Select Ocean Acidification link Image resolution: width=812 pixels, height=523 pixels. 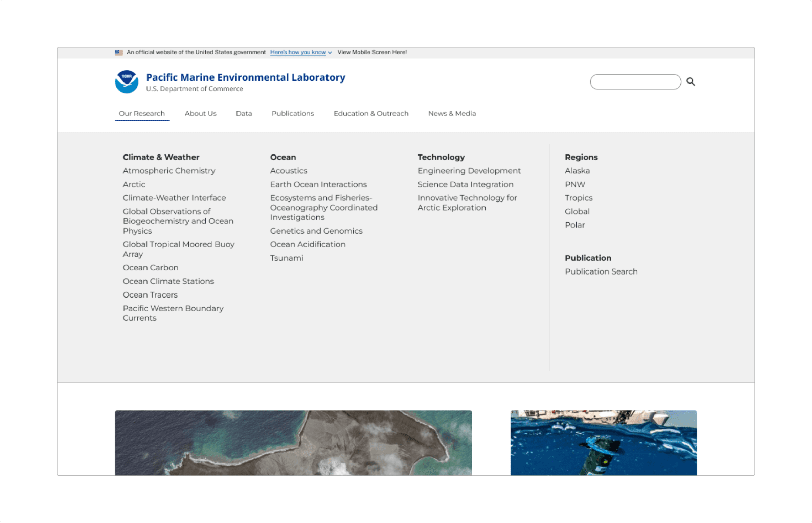308,244
